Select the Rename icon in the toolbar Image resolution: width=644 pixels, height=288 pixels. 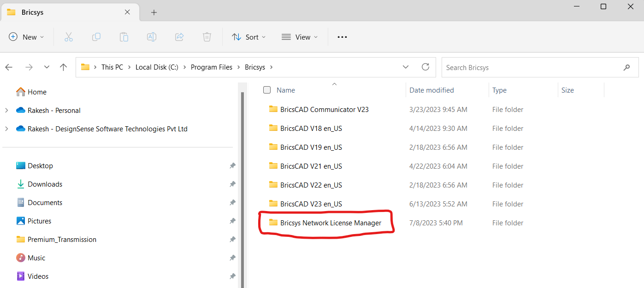click(x=151, y=37)
